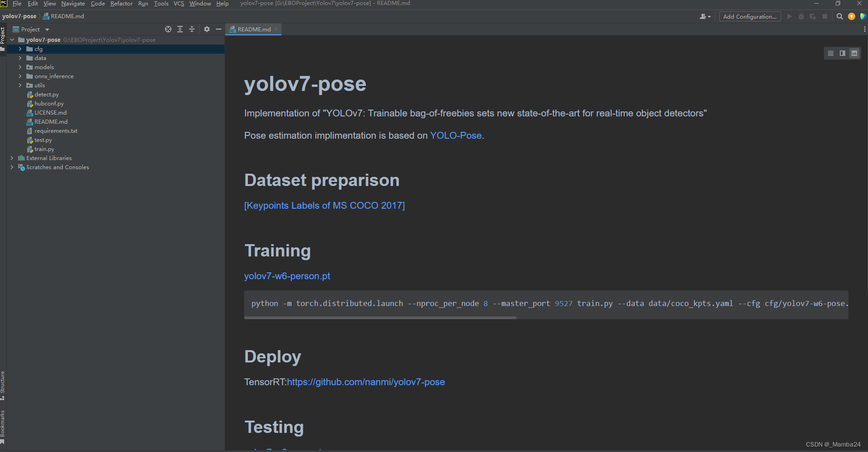Expand the cfg folder
This screenshot has width=868, height=452.
coord(20,49)
